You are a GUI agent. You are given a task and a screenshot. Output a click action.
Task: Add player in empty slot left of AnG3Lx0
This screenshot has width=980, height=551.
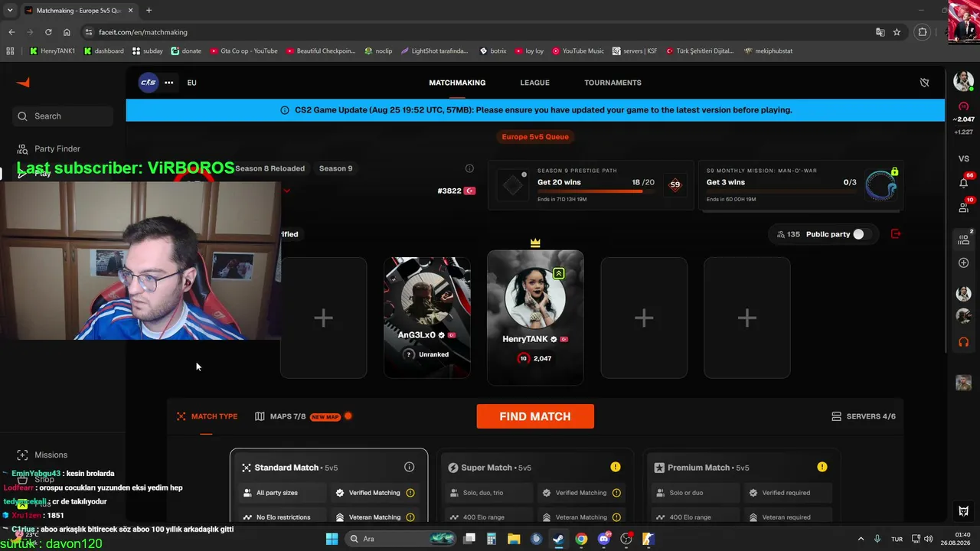(323, 318)
